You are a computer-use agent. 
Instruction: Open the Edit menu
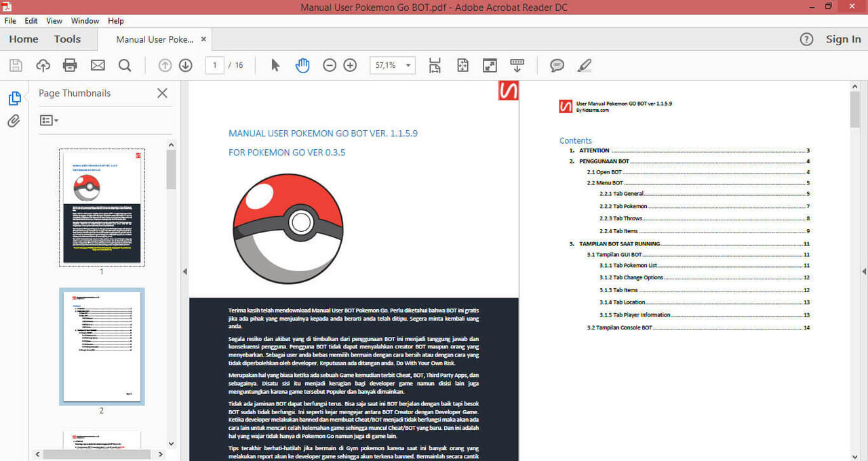31,21
